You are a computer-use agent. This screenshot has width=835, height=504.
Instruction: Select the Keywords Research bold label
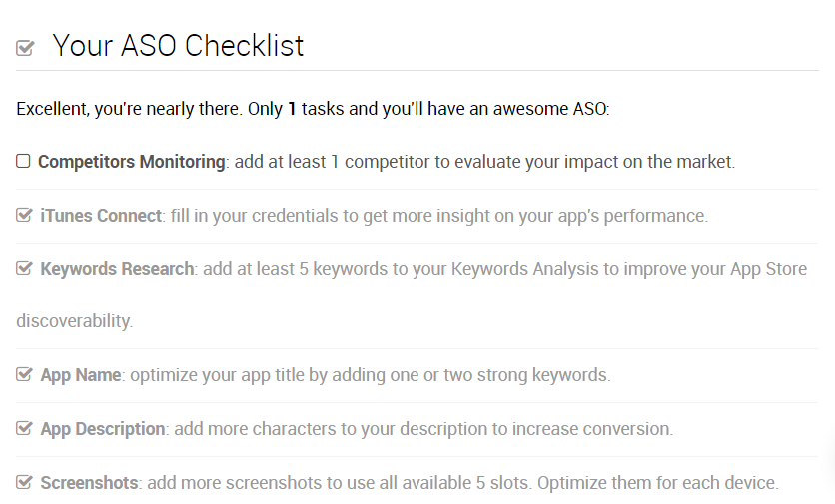[117, 269]
